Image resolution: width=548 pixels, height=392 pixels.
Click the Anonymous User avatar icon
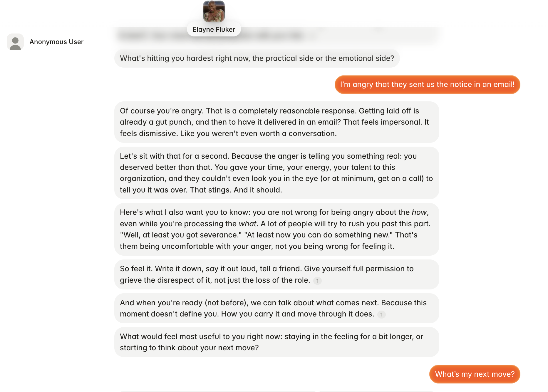tap(15, 42)
